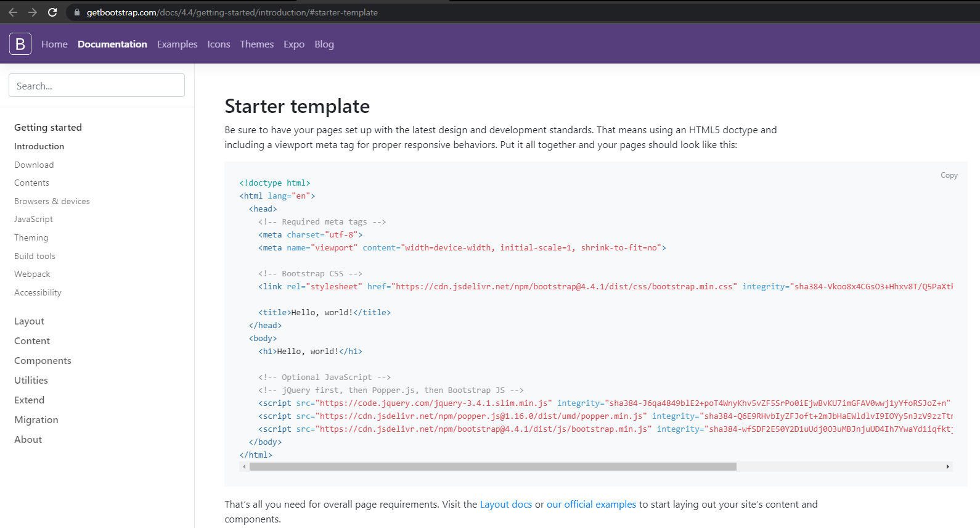Click the popper.min.js script line
Image resolution: width=980 pixels, height=528 pixels.
point(605,416)
